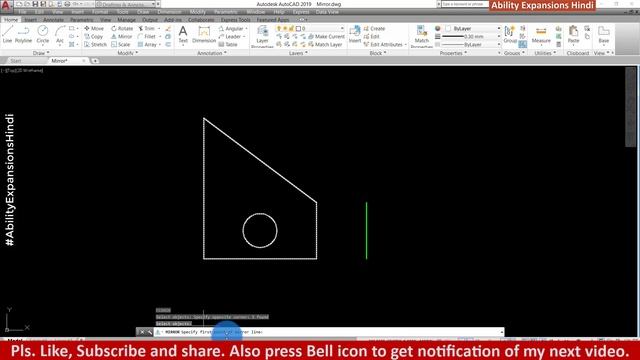Click the Copy tool

(x=94, y=36)
